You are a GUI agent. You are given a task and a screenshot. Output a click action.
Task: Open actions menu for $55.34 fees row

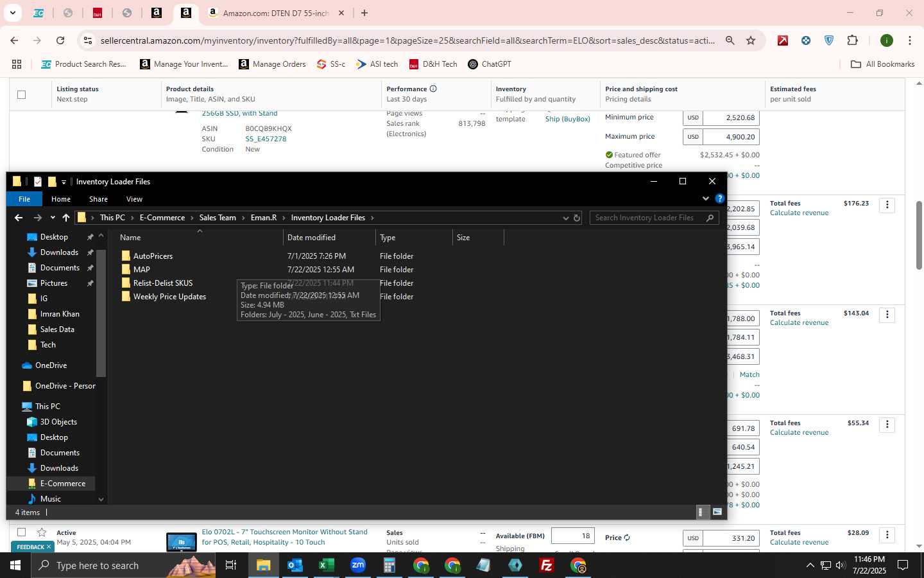tap(887, 425)
